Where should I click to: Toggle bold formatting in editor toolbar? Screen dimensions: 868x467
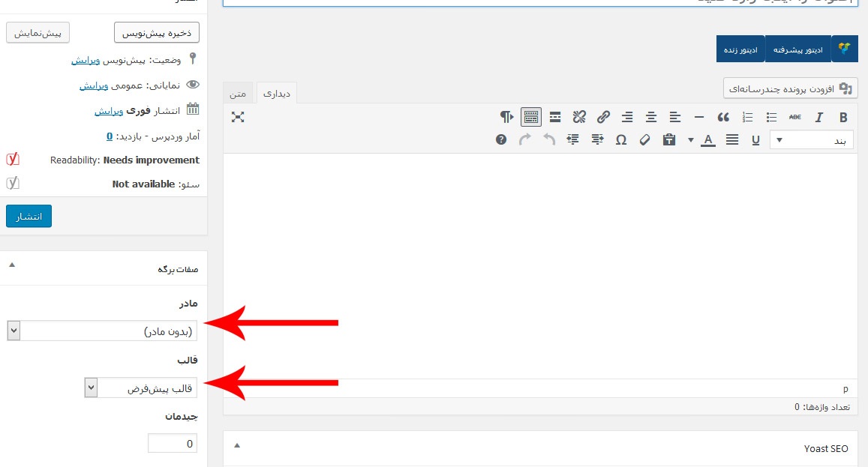pyautogui.click(x=843, y=117)
